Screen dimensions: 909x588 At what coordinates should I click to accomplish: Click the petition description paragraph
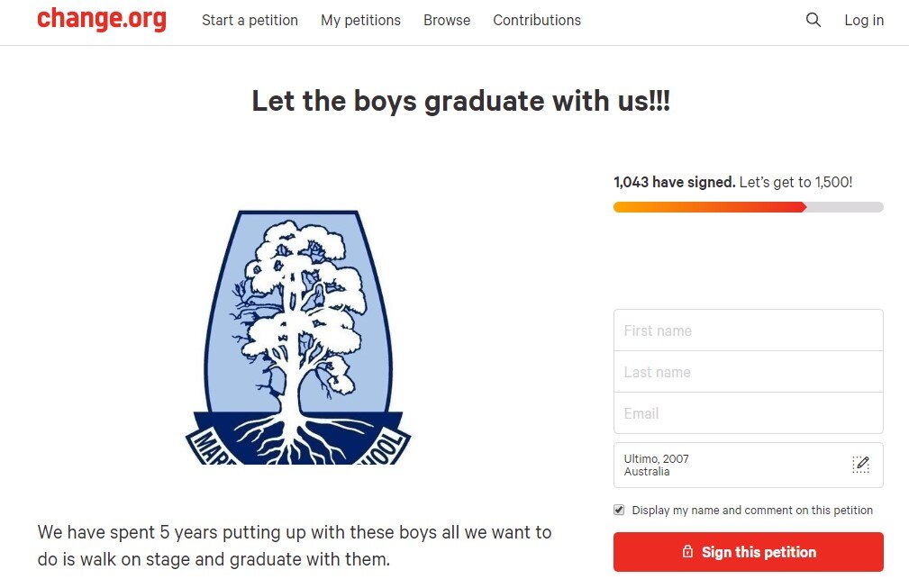click(x=295, y=545)
